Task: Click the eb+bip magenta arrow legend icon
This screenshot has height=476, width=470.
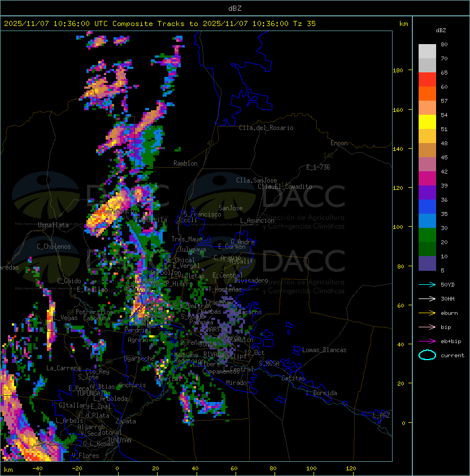Action: (x=427, y=341)
